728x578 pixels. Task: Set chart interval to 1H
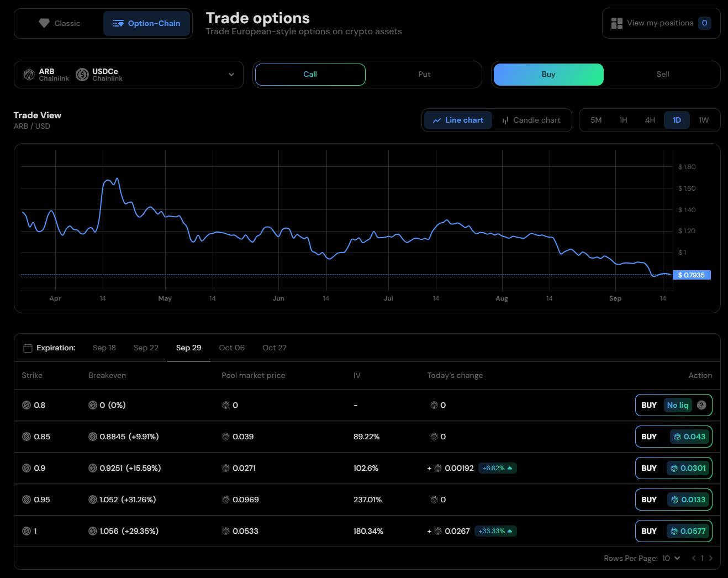point(623,120)
